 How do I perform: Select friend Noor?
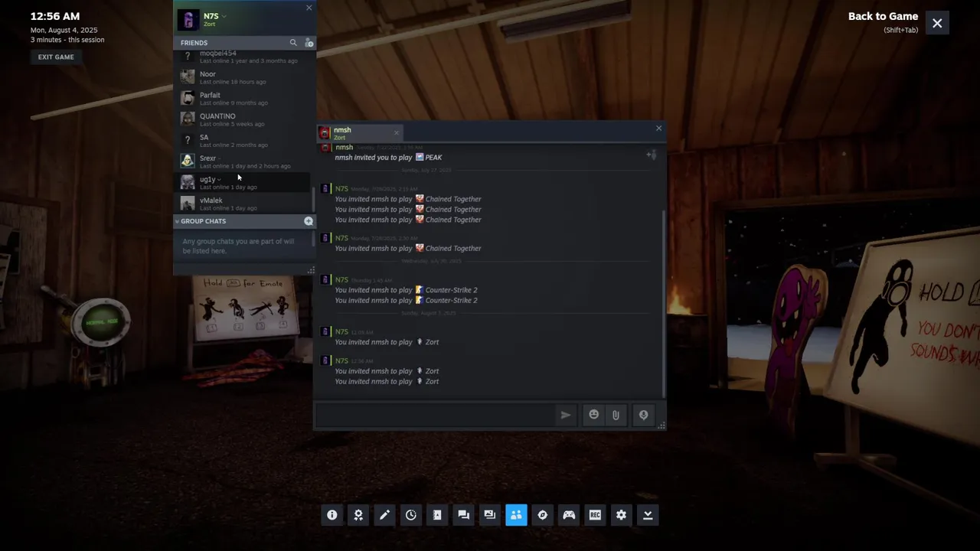(x=243, y=77)
